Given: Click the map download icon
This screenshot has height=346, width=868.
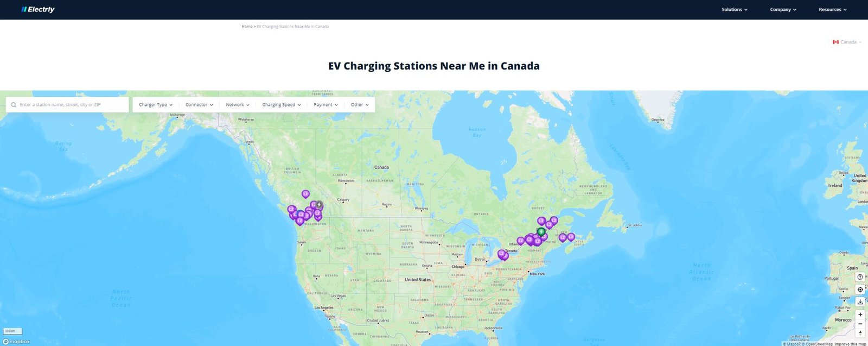Looking at the screenshot, I should [860, 301].
